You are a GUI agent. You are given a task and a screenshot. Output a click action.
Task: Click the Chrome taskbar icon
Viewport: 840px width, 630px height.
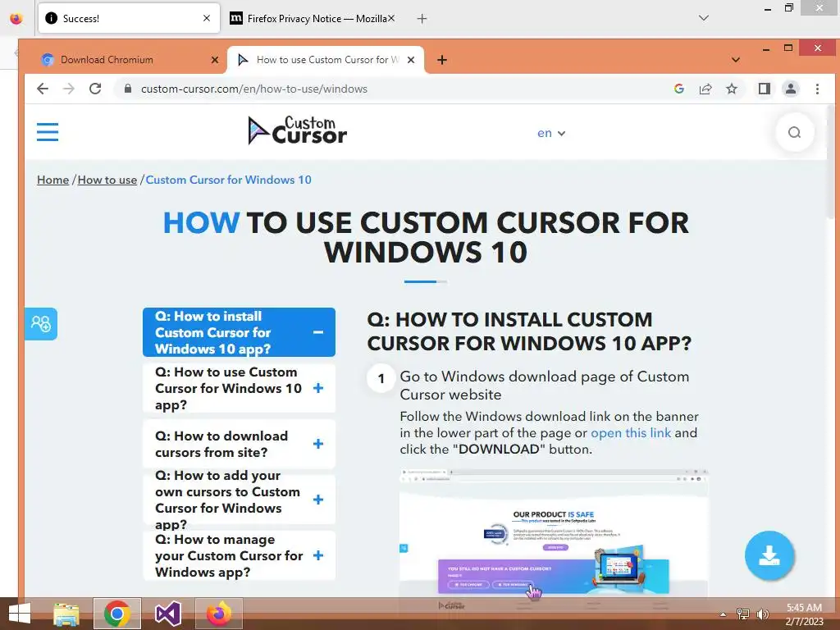pos(116,614)
